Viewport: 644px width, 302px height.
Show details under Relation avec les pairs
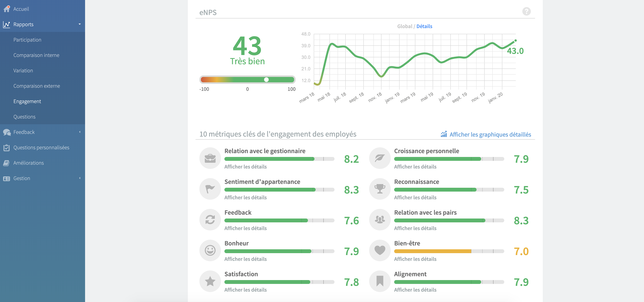pyautogui.click(x=415, y=228)
